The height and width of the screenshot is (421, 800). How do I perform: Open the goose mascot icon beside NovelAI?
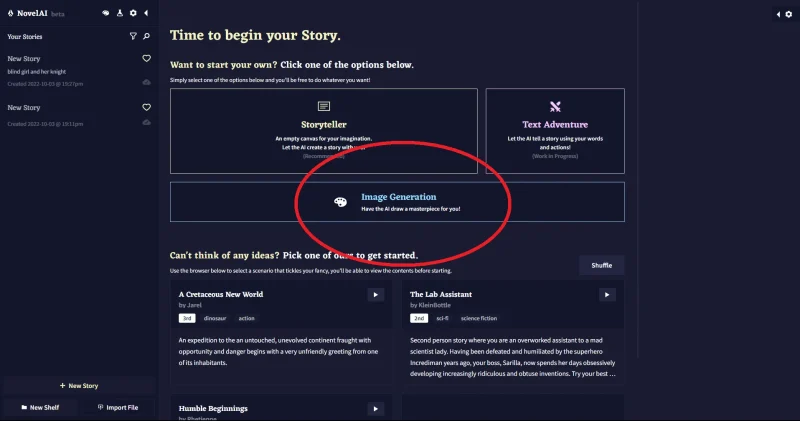point(106,13)
